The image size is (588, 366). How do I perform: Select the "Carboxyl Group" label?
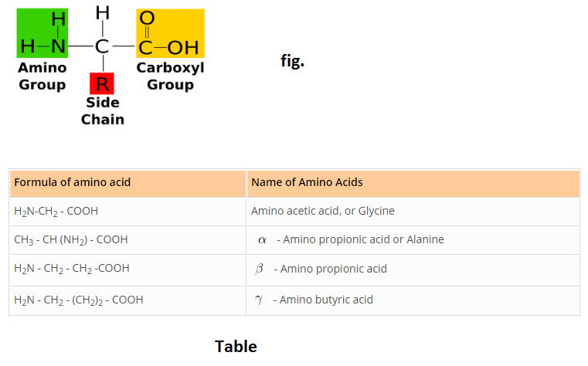170,76
